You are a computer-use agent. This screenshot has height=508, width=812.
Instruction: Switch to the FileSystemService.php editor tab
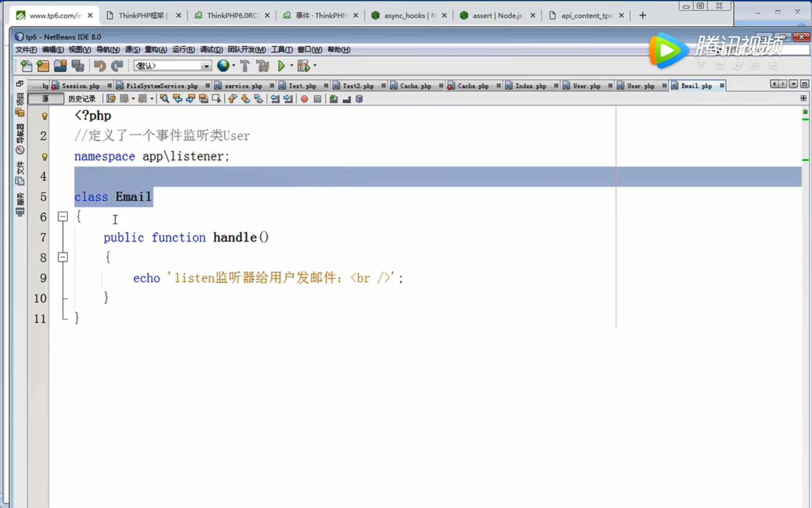(162, 86)
